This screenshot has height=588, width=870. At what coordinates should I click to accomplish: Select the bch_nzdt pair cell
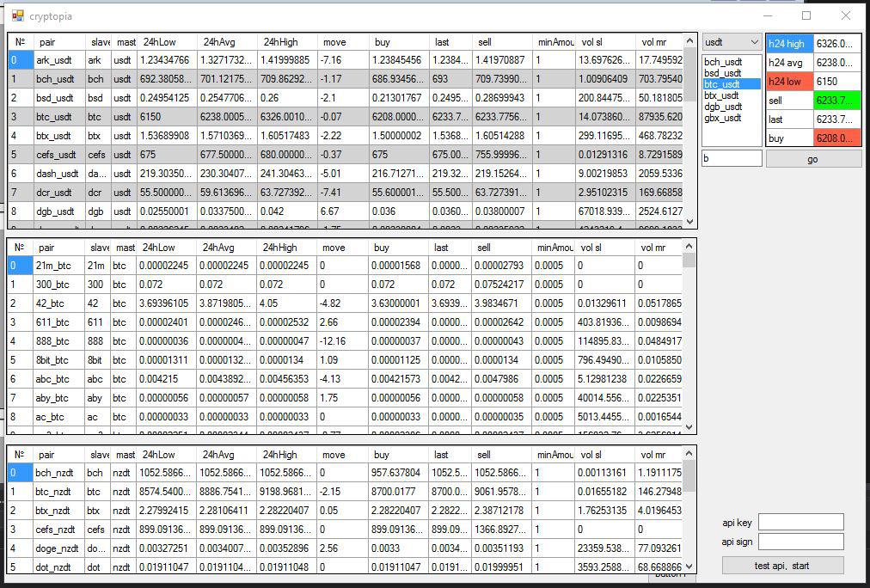[x=58, y=473]
